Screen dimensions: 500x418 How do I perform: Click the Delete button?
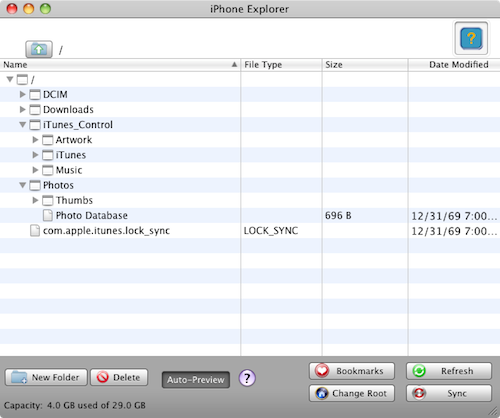click(x=119, y=377)
